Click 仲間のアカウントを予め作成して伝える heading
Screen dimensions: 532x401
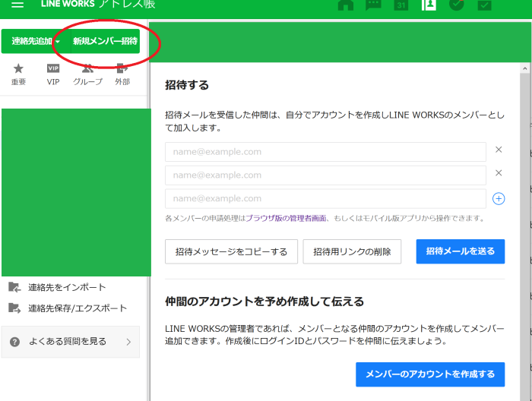(264, 302)
